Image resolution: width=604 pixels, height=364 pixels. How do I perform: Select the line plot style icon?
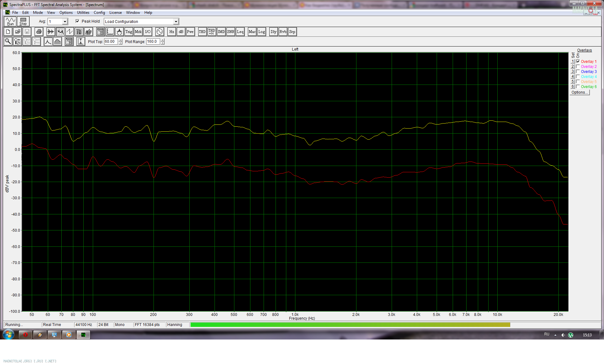point(48,41)
